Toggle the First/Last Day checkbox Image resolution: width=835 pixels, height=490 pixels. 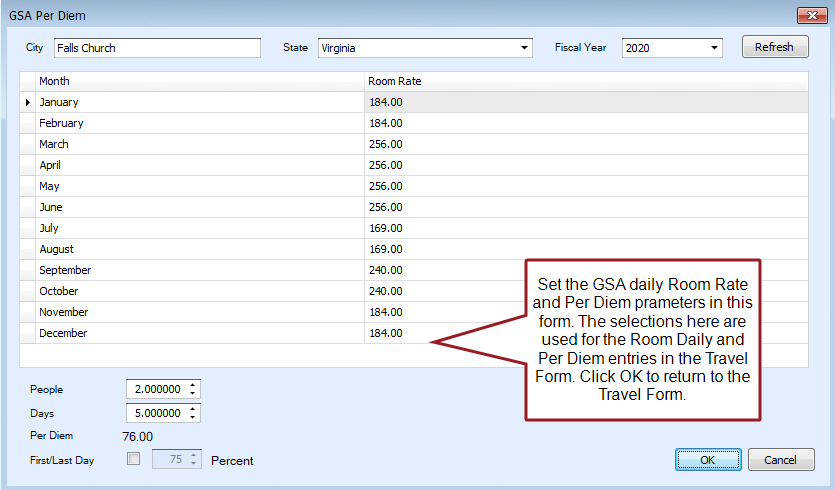134,459
